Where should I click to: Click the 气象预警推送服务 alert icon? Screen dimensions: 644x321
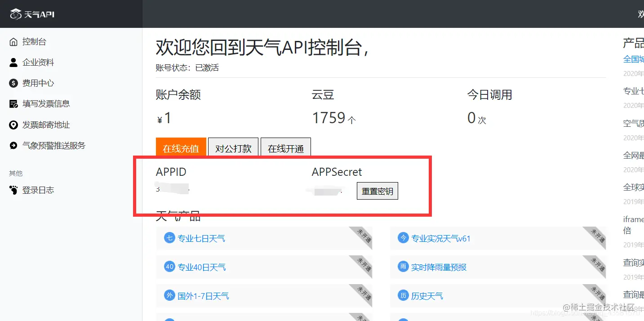(x=13, y=145)
